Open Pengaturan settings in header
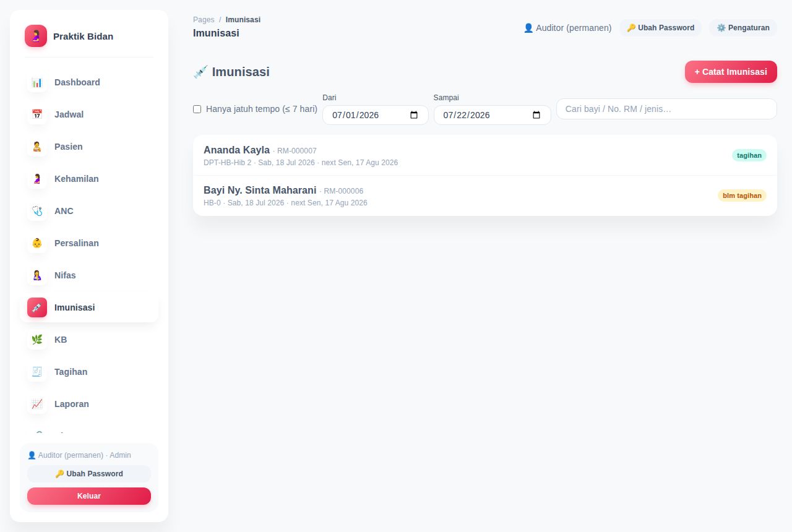 tap(743, 28)
